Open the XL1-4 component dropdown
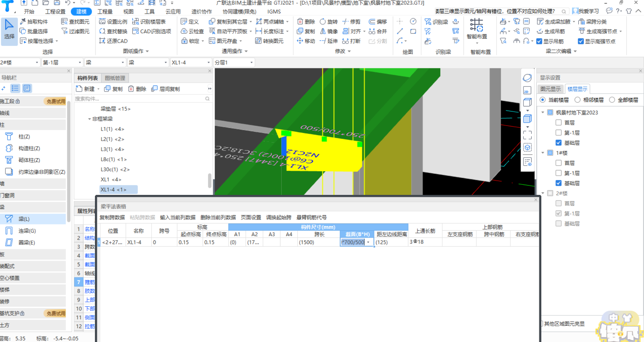This screenshot has width=644, height=342. (208, 63)
